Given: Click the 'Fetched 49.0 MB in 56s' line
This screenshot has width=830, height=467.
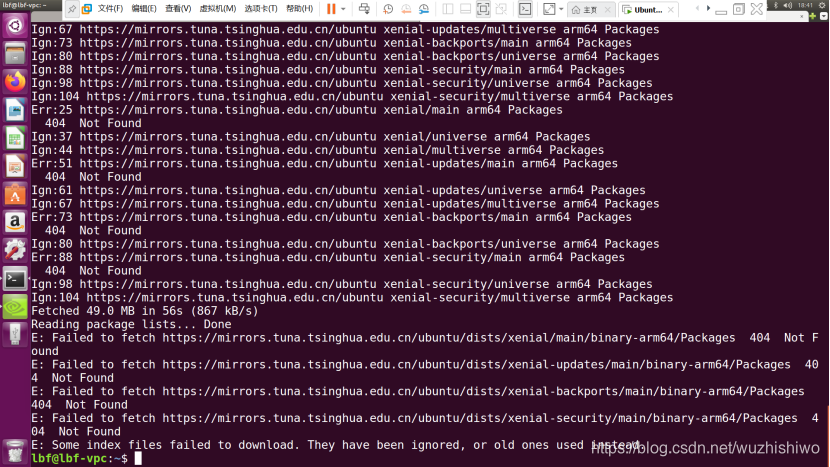Looking at the screenshot, I should pyautogui.click(x=145, y=311).
